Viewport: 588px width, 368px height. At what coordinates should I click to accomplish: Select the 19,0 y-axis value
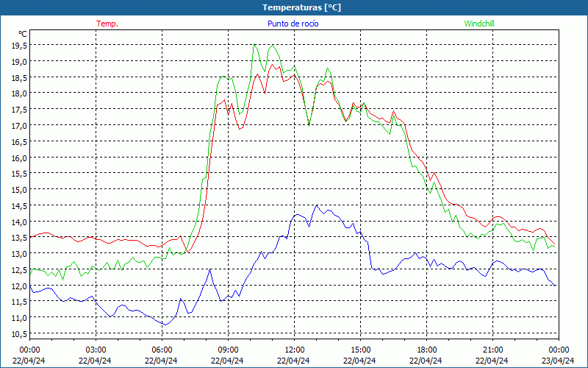pos(20,62)
